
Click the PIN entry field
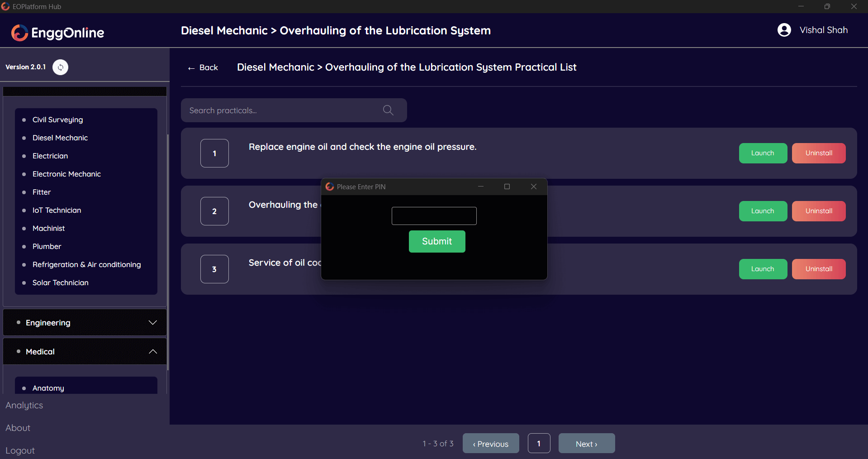coord(434,216)
